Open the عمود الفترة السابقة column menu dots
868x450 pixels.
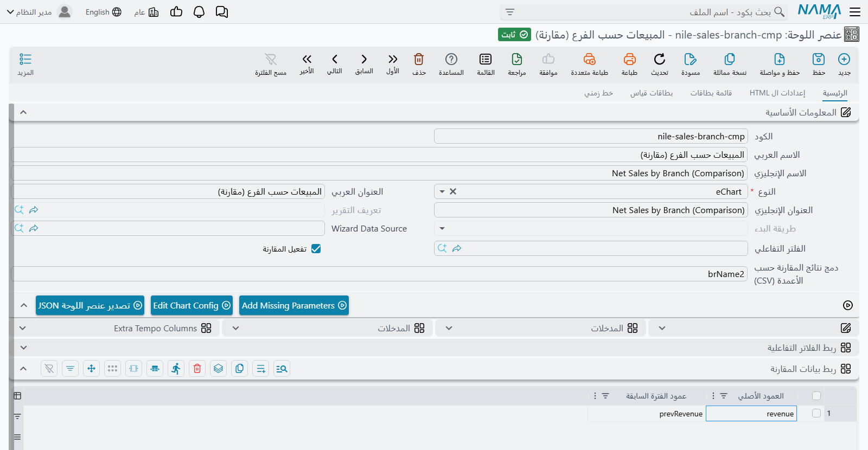click(595, 396)
